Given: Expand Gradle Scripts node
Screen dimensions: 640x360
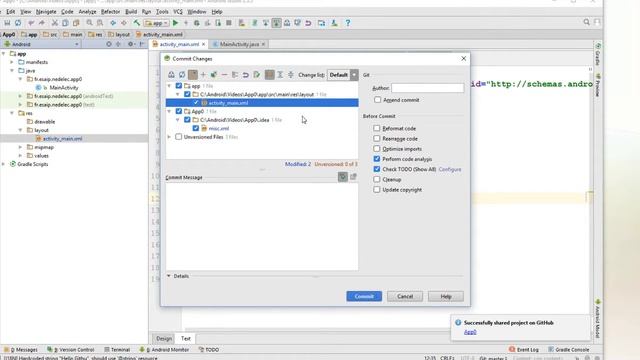Looking at the screenshot, I should [x=4, y=164].
